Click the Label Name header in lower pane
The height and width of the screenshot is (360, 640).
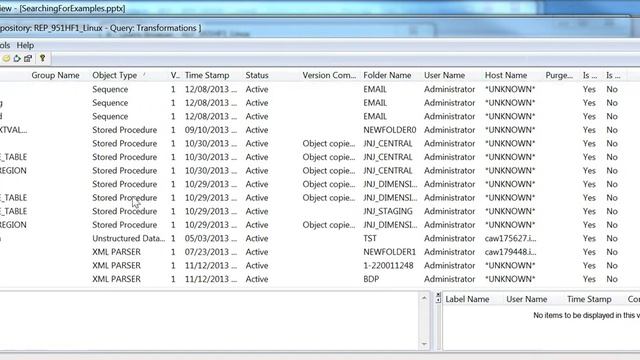[x=467, y=299]
